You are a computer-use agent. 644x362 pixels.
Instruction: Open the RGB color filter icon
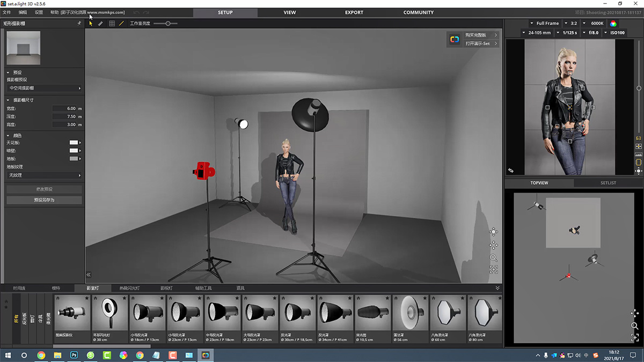(x=613, y=24)
